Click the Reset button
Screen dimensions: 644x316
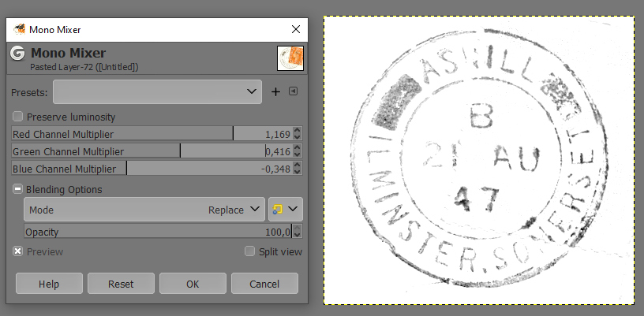coord(121,284)
